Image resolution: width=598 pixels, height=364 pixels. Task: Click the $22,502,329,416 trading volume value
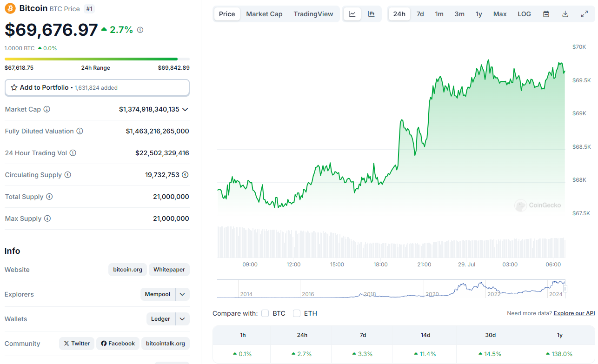coord(162,153)
